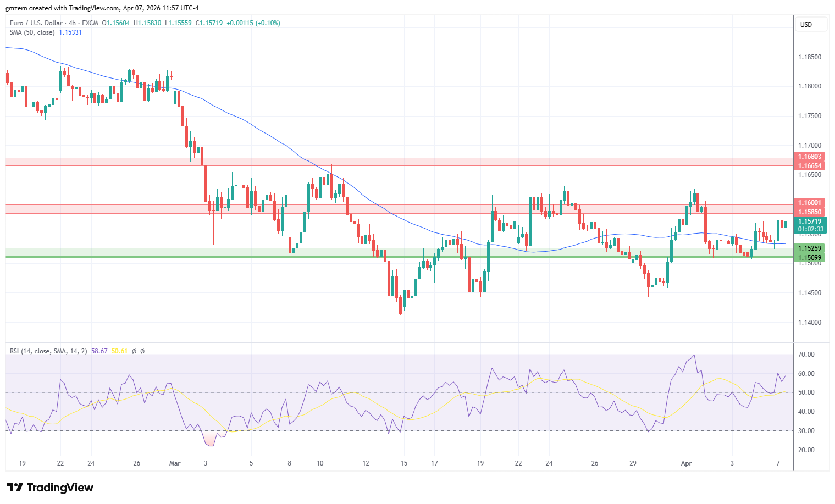Viewport: 835px width, 504px height.
Task: Open the USD currency selector
Action: pyautogui.click(x=811, y=25)
